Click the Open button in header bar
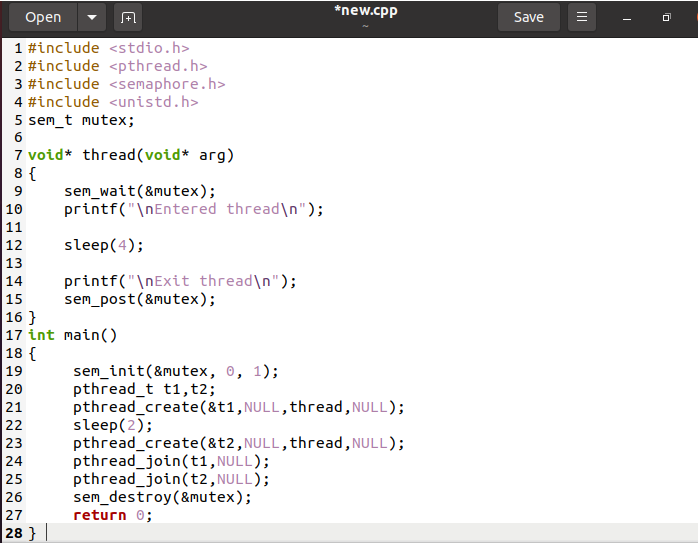Image resolution: width=698 pixels, height=543 pixels. [x=42, y=17]
